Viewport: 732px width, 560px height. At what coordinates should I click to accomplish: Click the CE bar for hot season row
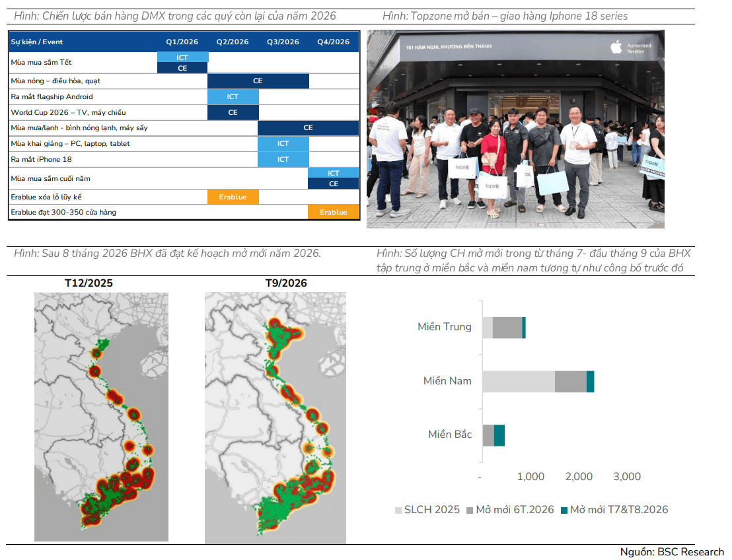(x=258, y=81)
